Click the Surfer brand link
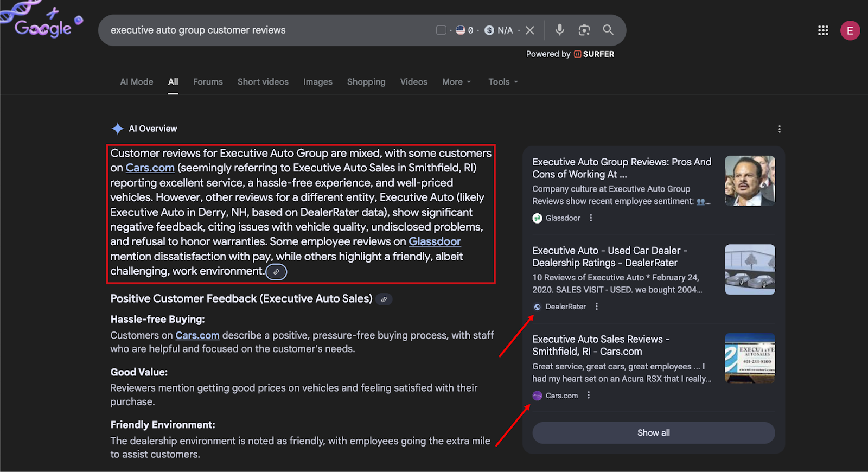The width and height of the screenshot is (868, 472). click(594, 54)
